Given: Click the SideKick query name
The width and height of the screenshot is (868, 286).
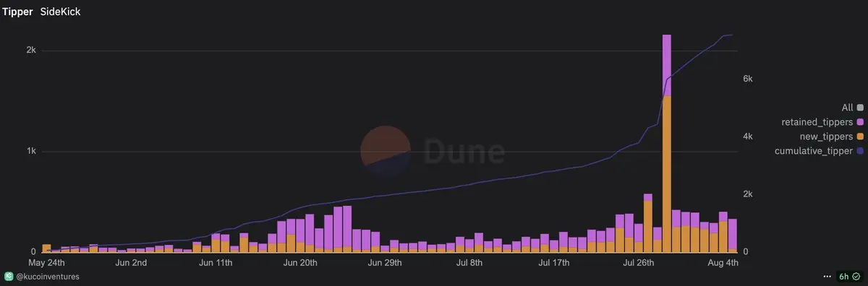Looking at the screenshot, I should 60,12.
